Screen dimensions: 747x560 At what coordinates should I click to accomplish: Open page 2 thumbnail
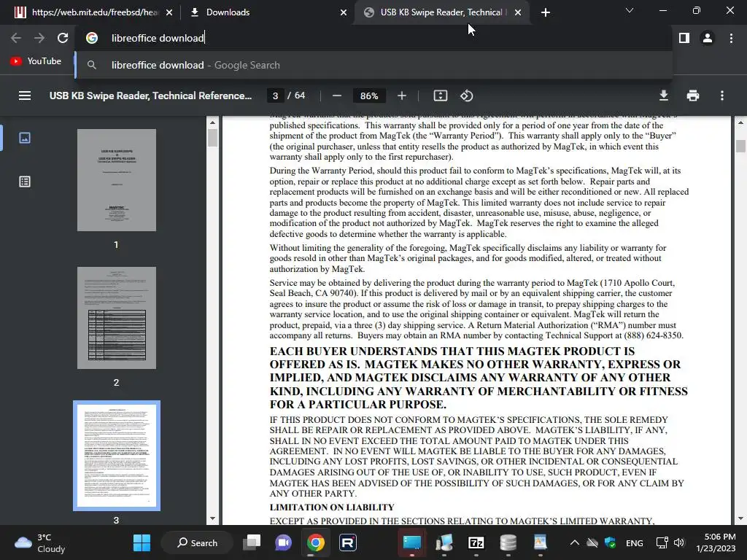tap(117, 318)
